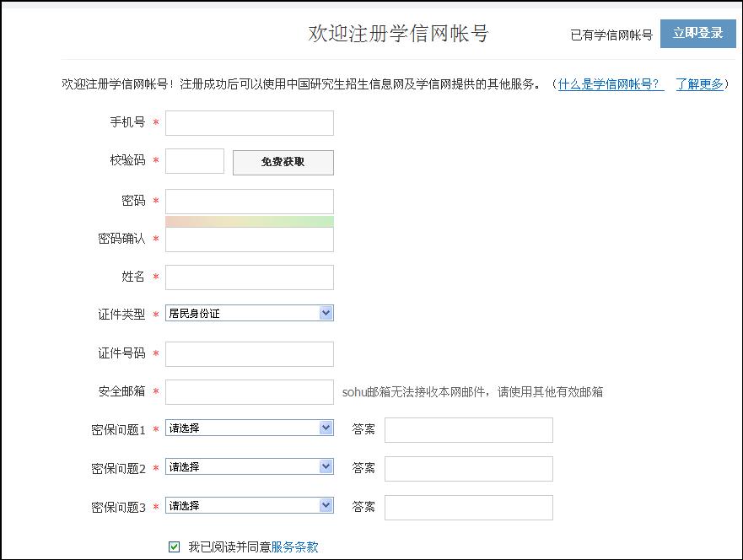Open the 服务条款 terms link
Screen dimensions: 743x560
(x=294, y=547)
